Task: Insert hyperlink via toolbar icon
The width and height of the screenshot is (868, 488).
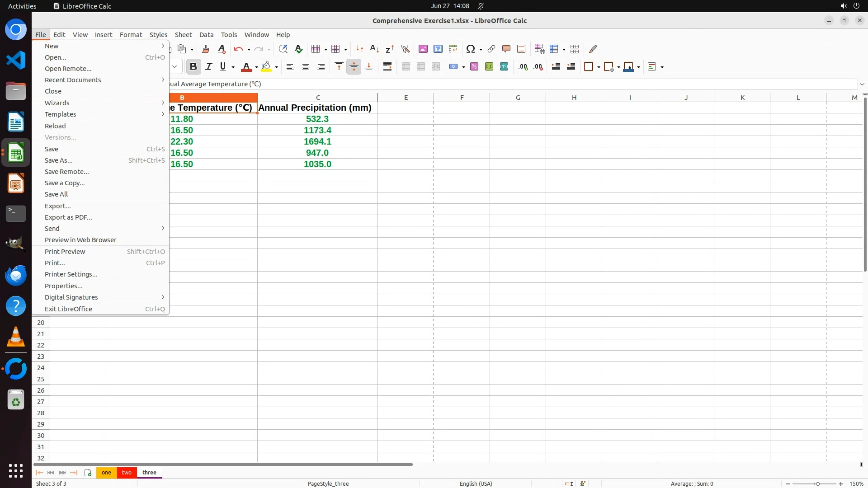Action: click(491, 49)
